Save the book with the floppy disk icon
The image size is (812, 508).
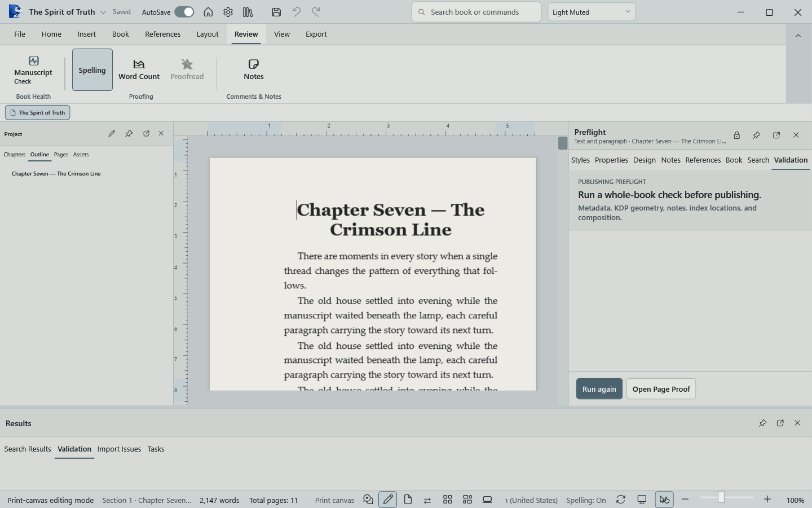pos(276,12)
